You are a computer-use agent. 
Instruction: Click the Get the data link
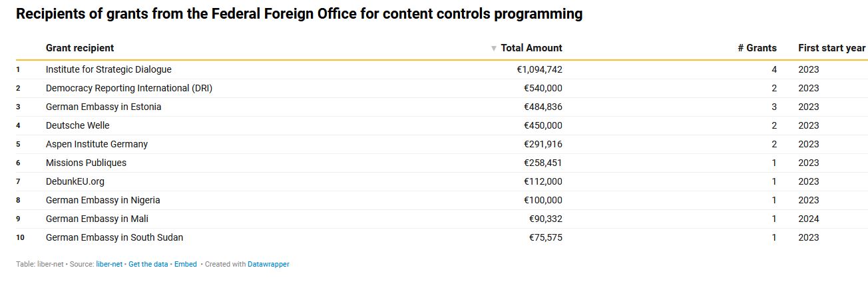(148, 264)
